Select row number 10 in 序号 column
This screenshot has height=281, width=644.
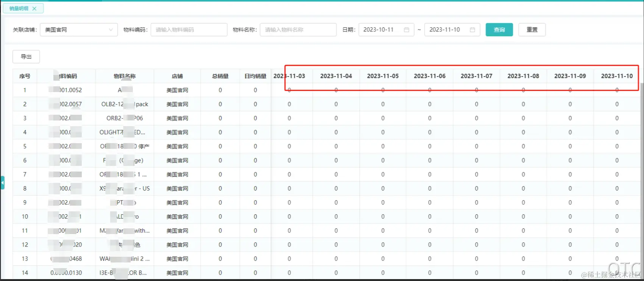pyautogui.click(x=25, y=217)
